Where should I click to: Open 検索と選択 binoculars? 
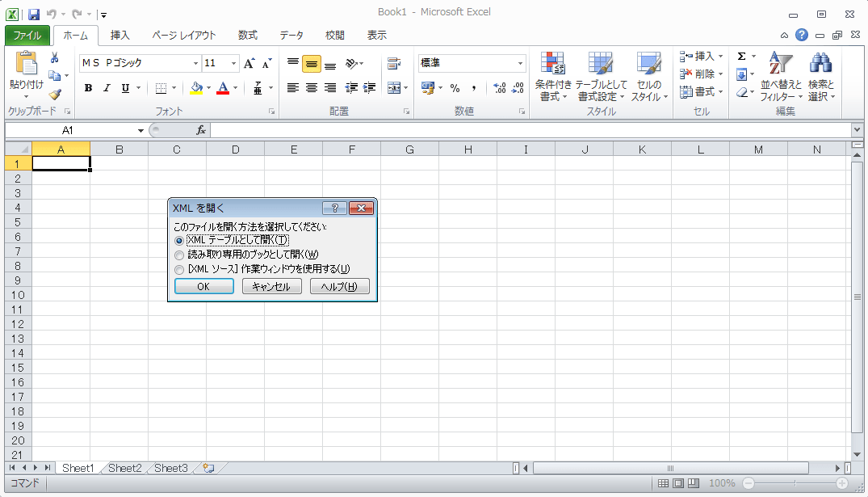coord(821,76)
